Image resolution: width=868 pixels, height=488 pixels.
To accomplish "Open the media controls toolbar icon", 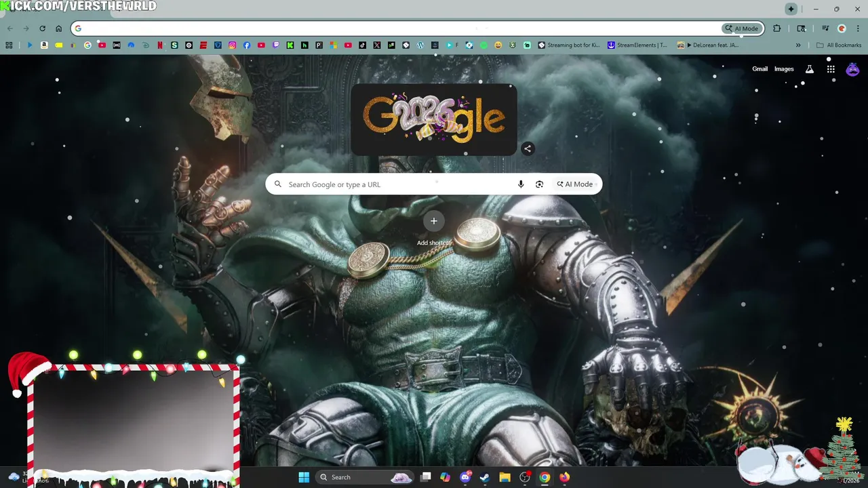I will (825, 28).
